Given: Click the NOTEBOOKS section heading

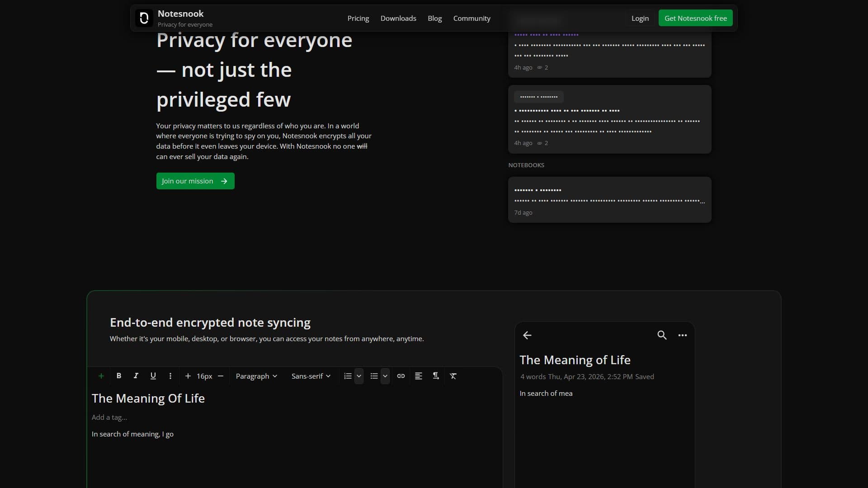Looking at the screenshot, I should tap(526, 165).
